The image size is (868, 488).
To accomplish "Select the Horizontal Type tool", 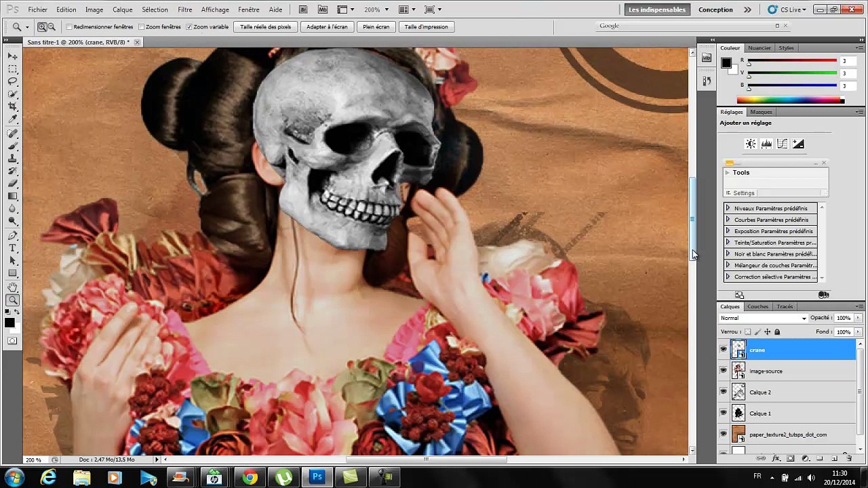I will (x=13, y=248).
